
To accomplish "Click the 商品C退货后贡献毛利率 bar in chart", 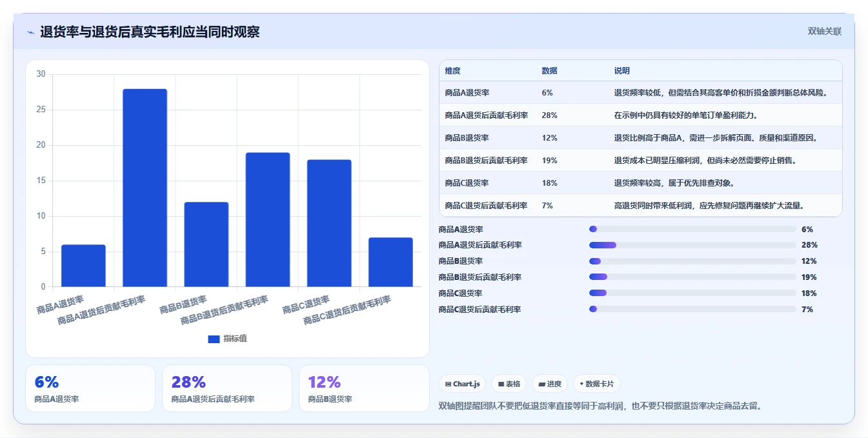I will tap(390, 263).
